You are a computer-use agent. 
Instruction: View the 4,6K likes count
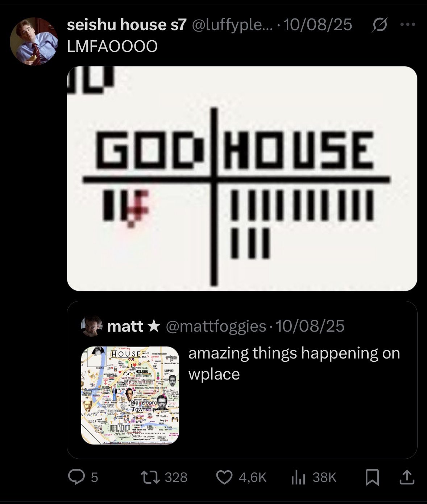point(253,477)
